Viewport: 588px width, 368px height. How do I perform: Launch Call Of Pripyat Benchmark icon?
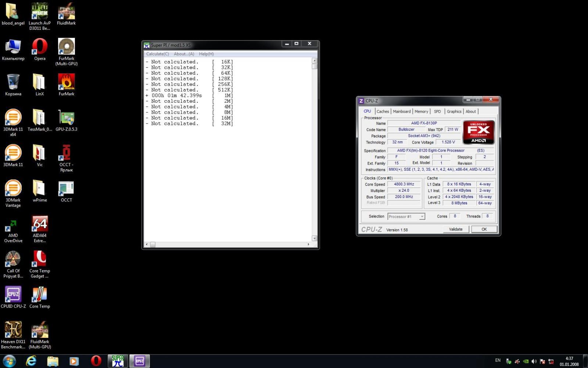pyautogui.click(x=13, y=265)
